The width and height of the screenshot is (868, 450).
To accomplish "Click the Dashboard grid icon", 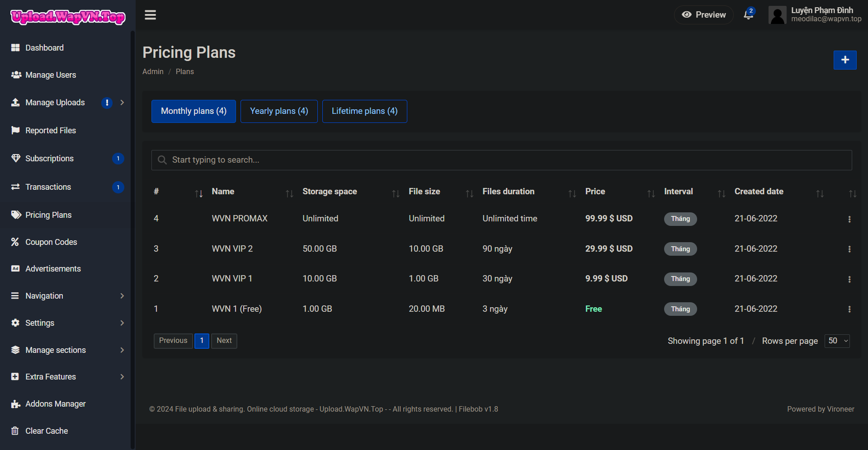I will tap(15, 48).
